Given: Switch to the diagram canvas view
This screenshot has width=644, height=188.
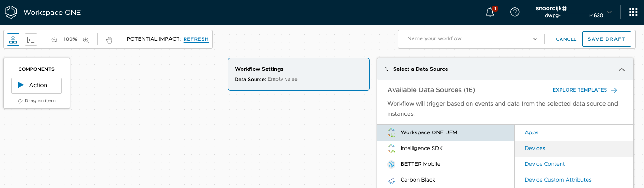Looking at the screenshot, I should click(13, 40).
